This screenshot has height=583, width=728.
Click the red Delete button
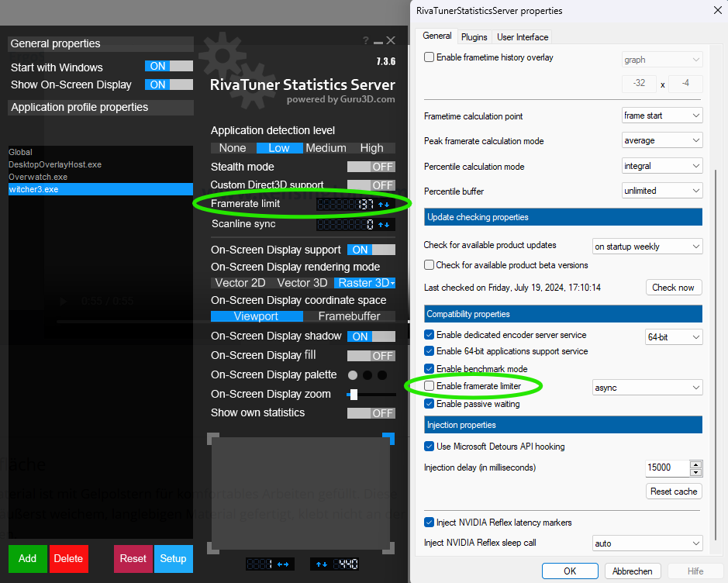click(x=68, y=558)
